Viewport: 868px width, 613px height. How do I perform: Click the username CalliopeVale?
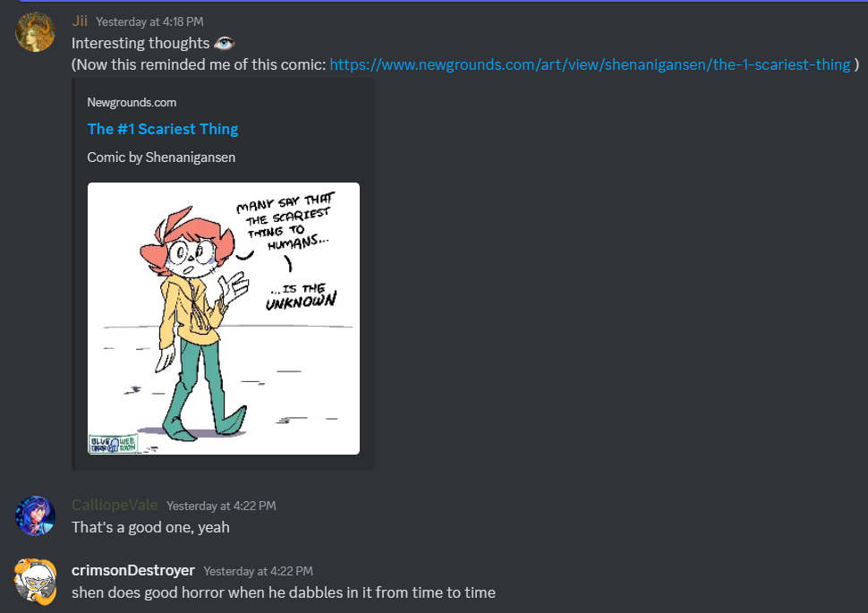115,505
